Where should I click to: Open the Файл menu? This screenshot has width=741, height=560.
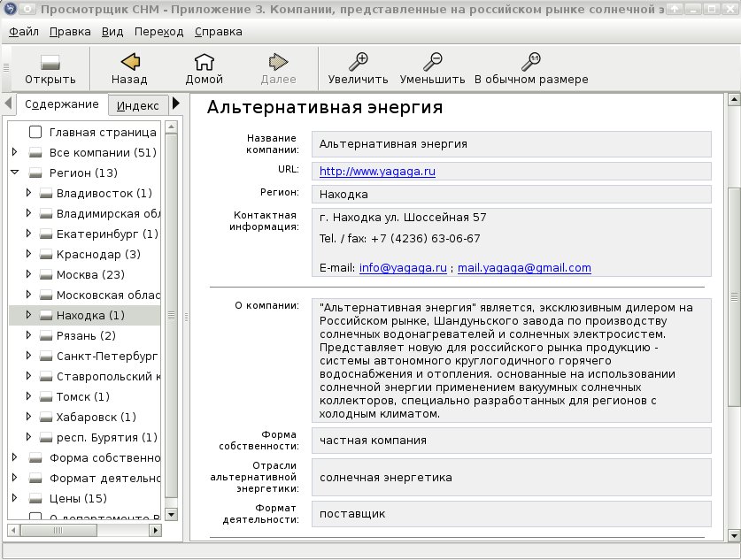24,32
